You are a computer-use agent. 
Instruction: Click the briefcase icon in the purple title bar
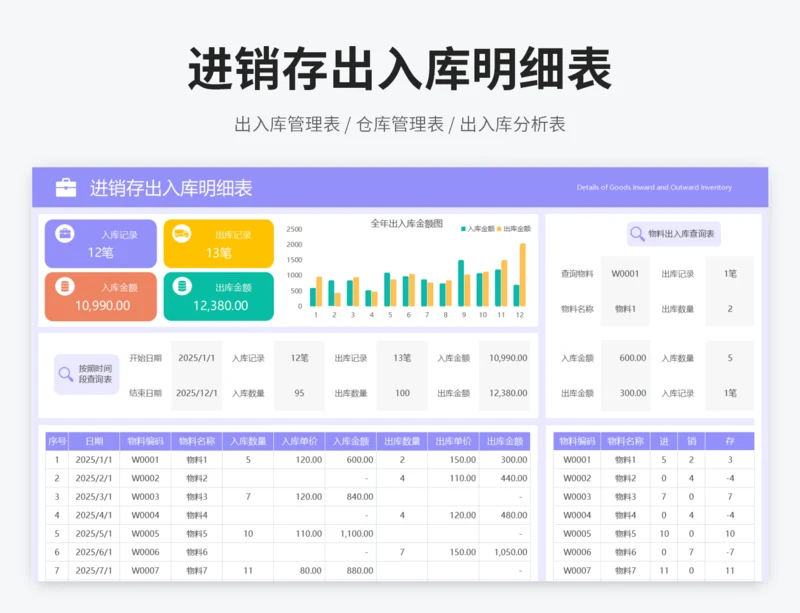[x=66, y=188]
